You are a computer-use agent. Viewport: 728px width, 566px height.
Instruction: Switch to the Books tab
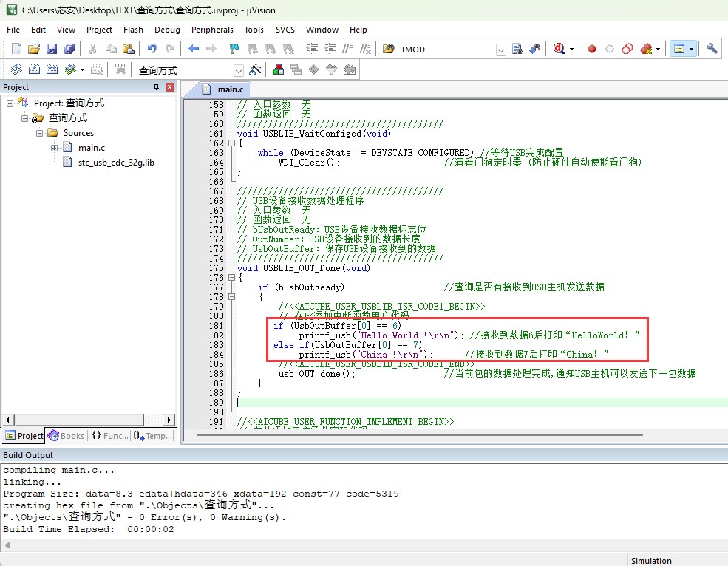pyautogui.click(x=67, y=435)
